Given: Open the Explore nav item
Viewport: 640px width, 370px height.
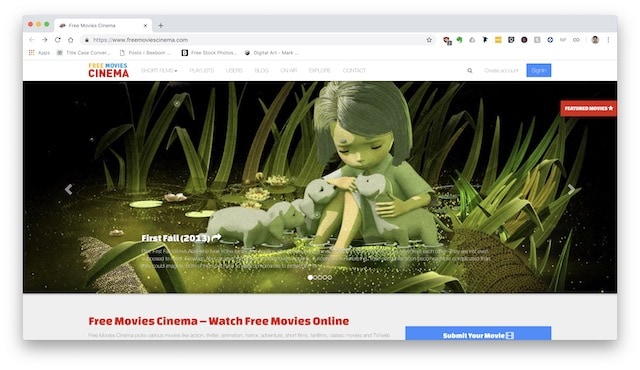Looking at the screenshot, I should [x=320, y=71].
